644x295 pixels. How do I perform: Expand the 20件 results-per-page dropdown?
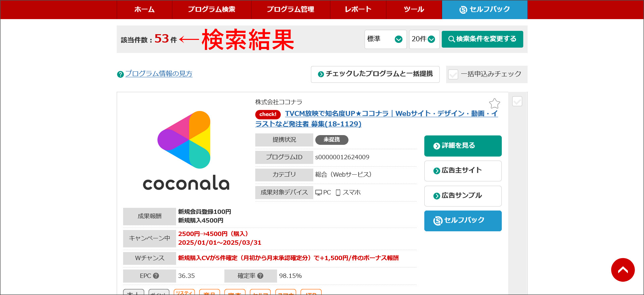coord(424,39)
